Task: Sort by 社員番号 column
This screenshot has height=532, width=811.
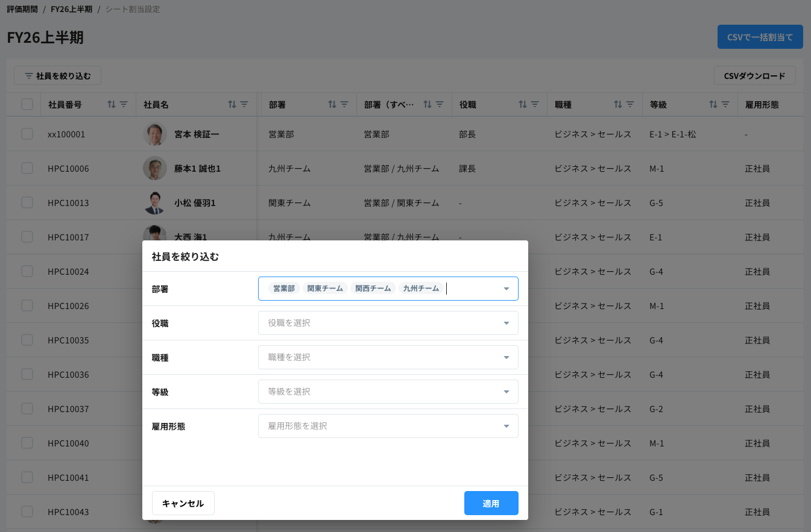Action: click(x=111, y=104)
